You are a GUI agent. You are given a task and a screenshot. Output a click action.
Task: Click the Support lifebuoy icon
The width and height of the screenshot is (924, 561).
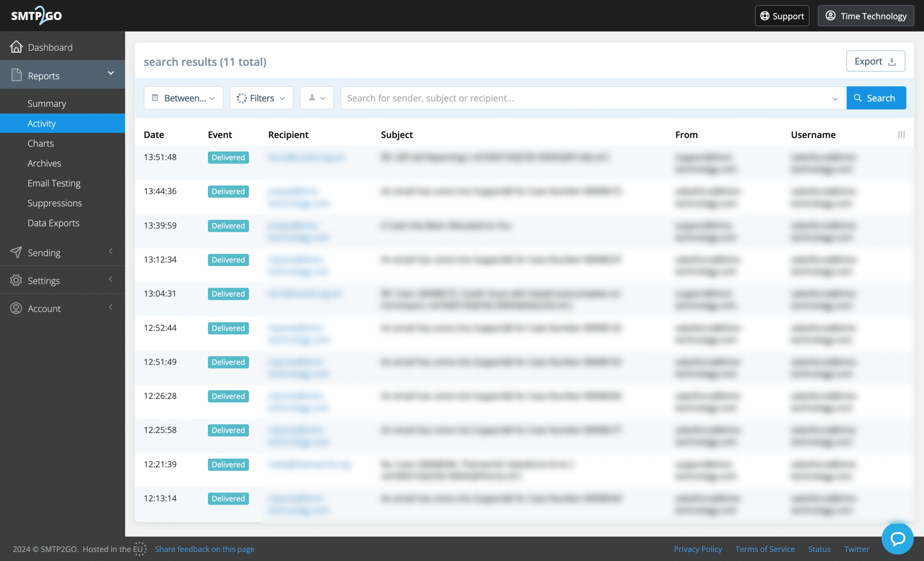[x=764, y=16]
